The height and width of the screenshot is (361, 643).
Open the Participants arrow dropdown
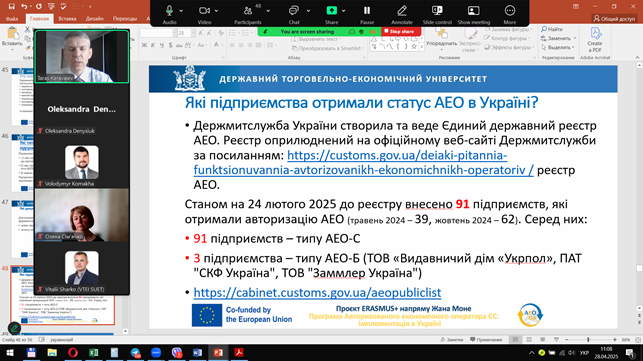click(268, 11)
